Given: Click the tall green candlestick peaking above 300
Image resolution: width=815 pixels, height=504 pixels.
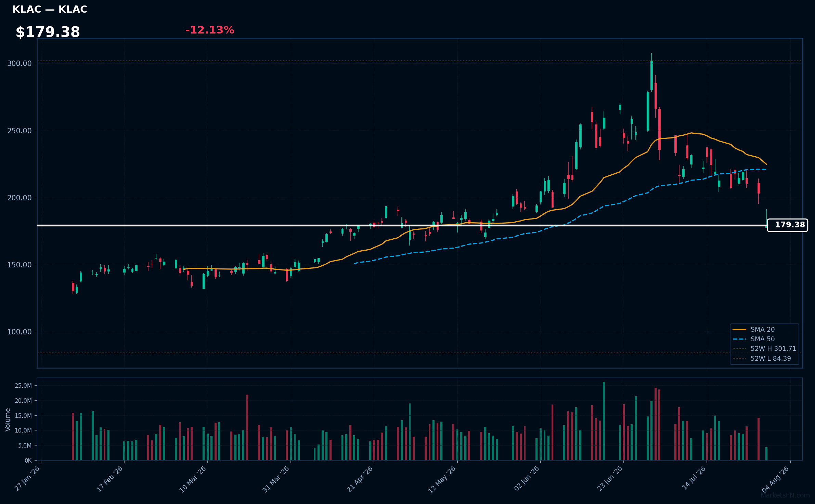Looking at the screenshot, I should point(651,76).
